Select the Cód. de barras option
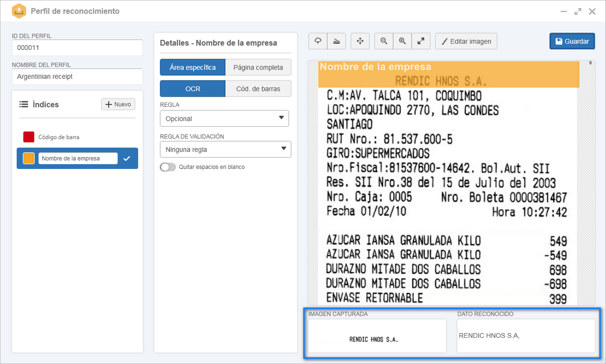The image size is (606, 364). tap(258, 88)
